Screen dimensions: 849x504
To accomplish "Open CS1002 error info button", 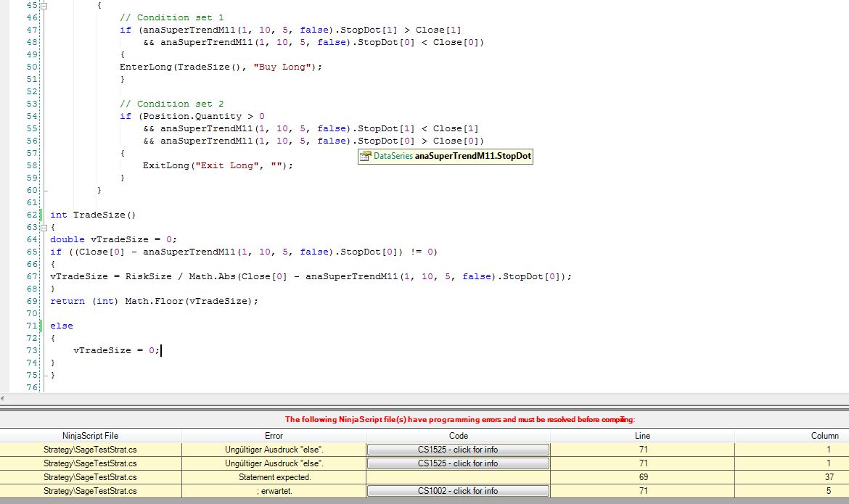I will point(458,491).
